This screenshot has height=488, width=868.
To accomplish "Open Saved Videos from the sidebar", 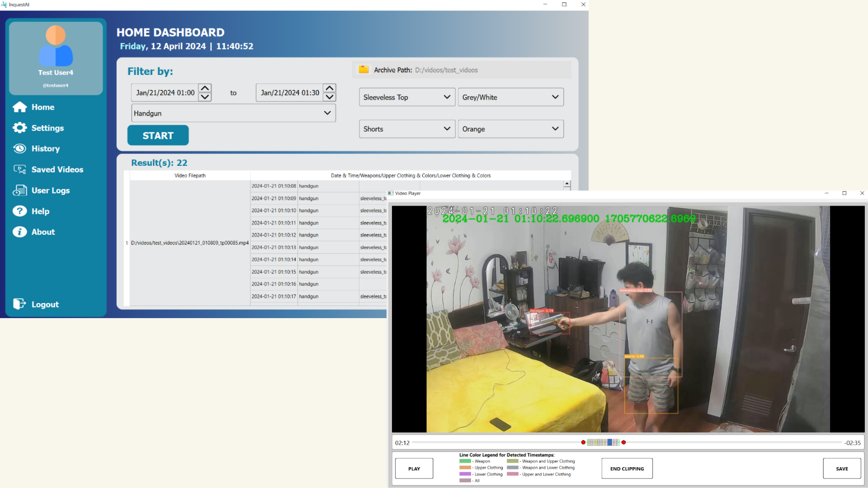I will (20, 169).
